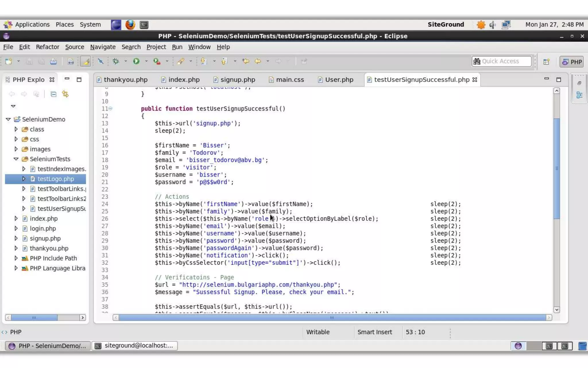Click the New file wizard icon

(x=9, y=61)
